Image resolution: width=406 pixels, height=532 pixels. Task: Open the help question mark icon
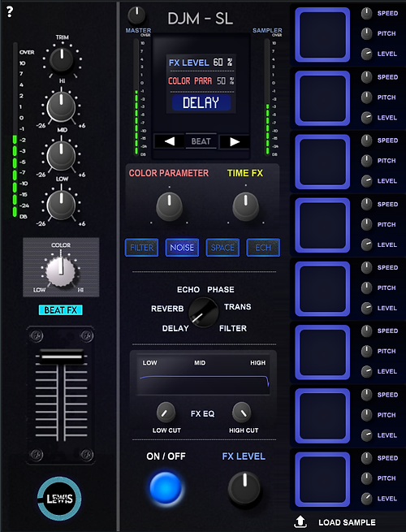click(x=10, y=12)
